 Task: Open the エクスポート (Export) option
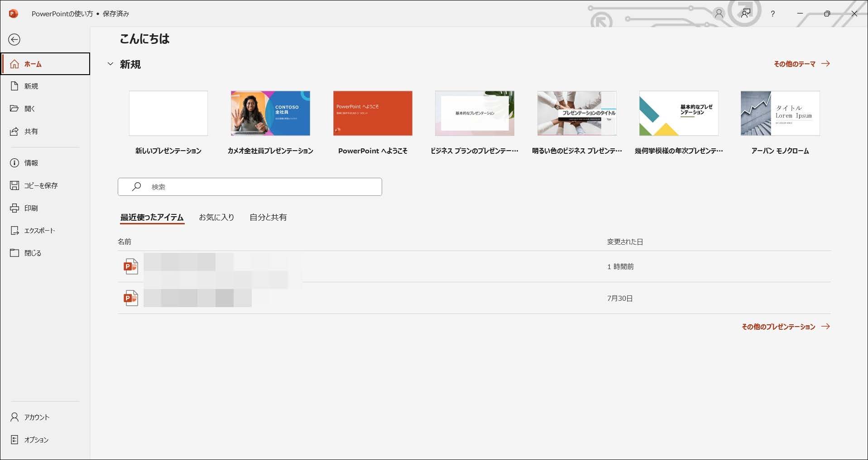coord(39,231)
